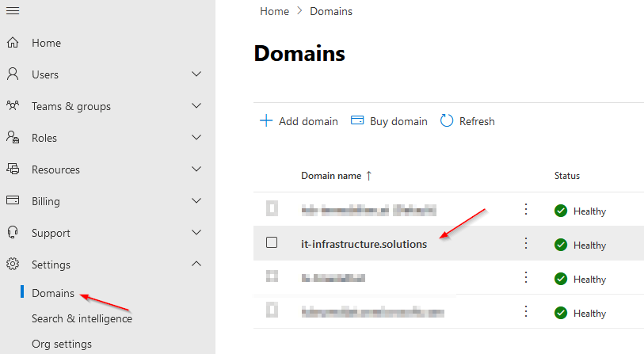Expand the Roles section chevron
The image size is (644, 354).
click(x=196, y=137)
